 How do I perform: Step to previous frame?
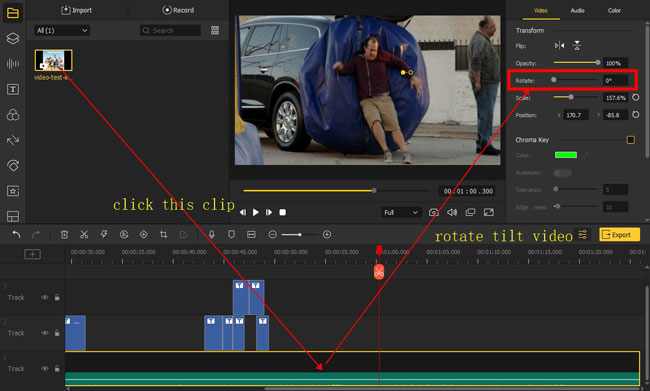[243, 212]
